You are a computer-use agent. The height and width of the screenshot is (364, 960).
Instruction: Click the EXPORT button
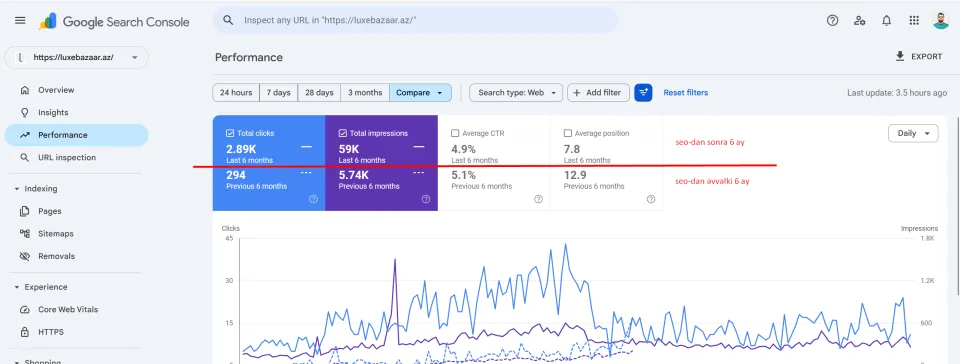[x=918, y=56]
